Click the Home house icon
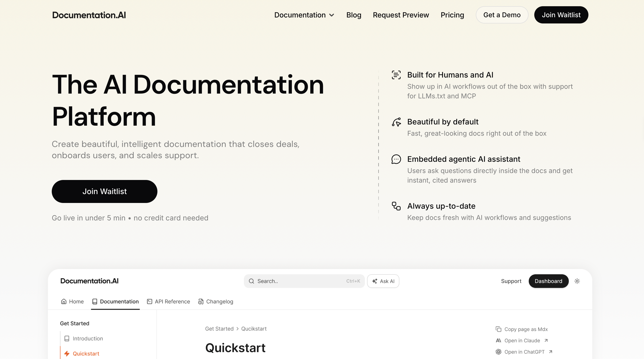 63,301
